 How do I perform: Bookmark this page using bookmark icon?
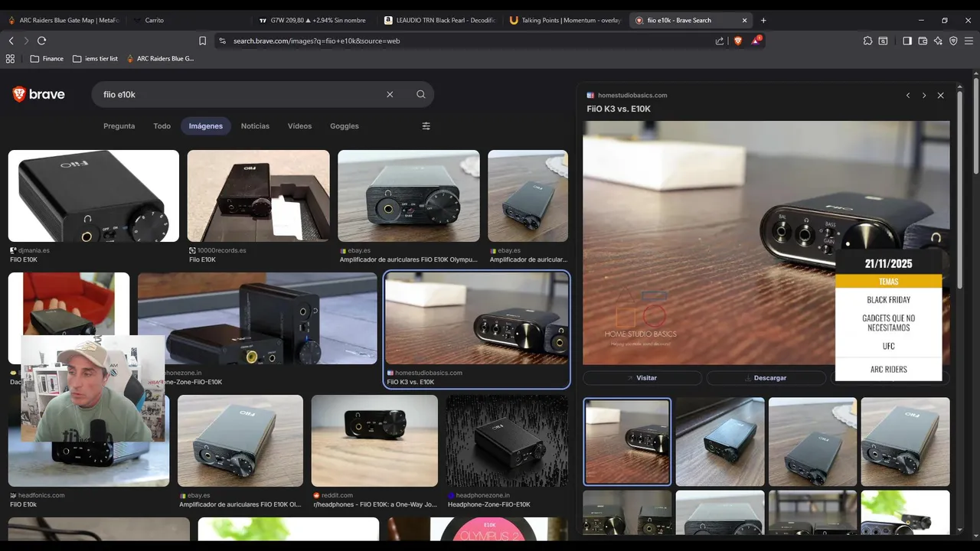click(202, 41)
